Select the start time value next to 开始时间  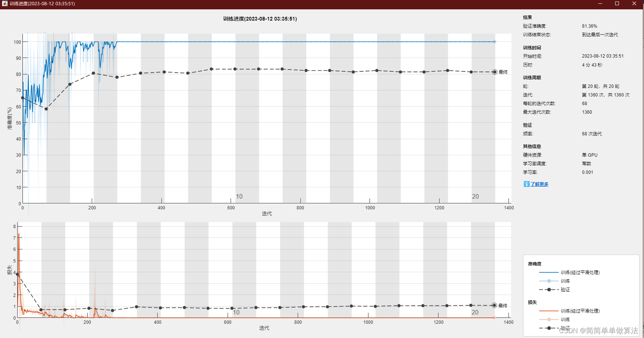click(603, 56)
